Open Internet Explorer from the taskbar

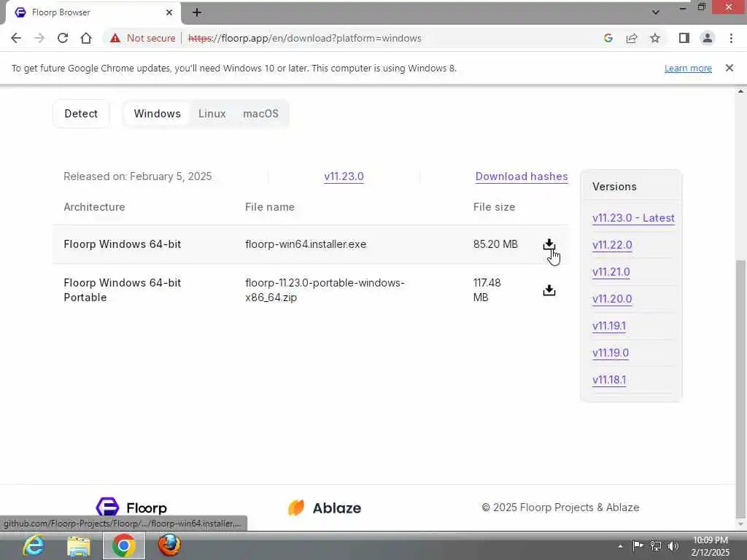click(x=34, y=545)
